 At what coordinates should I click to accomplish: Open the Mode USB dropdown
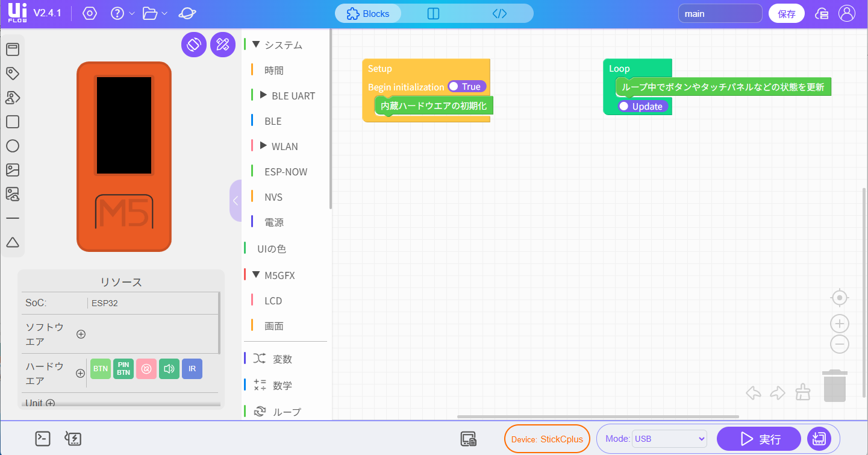click(x=669, y=439)
